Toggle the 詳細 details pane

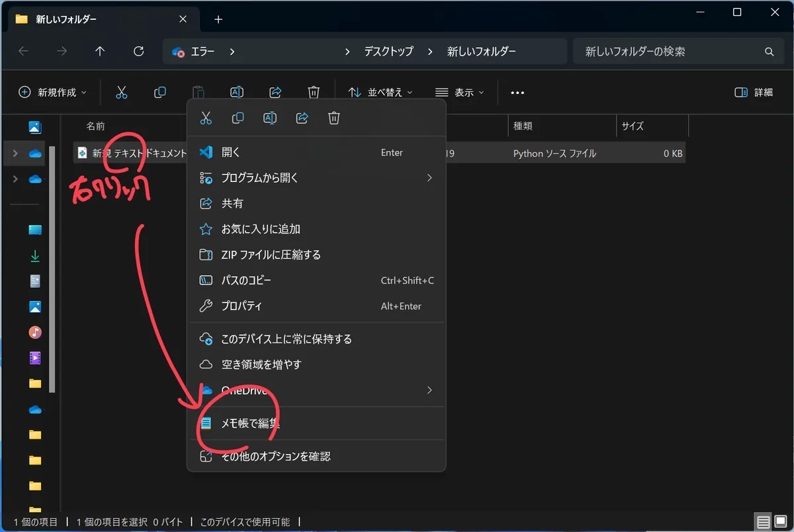pos(754,93)
